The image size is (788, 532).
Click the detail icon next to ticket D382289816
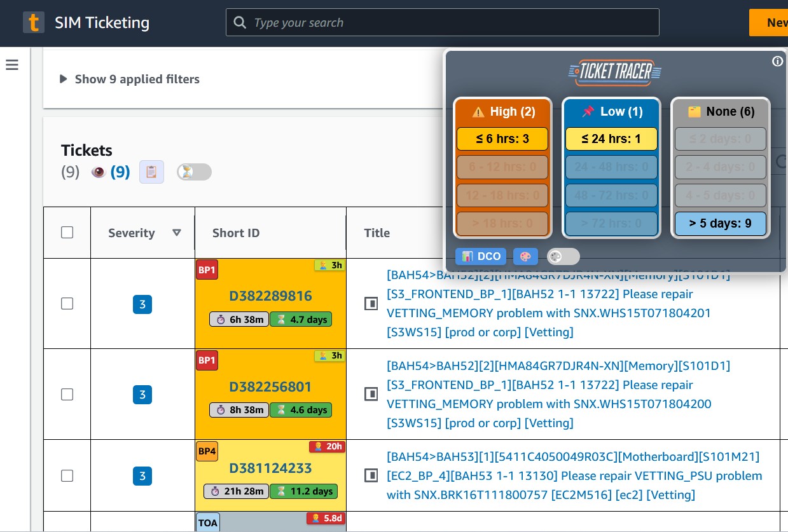[x=371, y=303]
